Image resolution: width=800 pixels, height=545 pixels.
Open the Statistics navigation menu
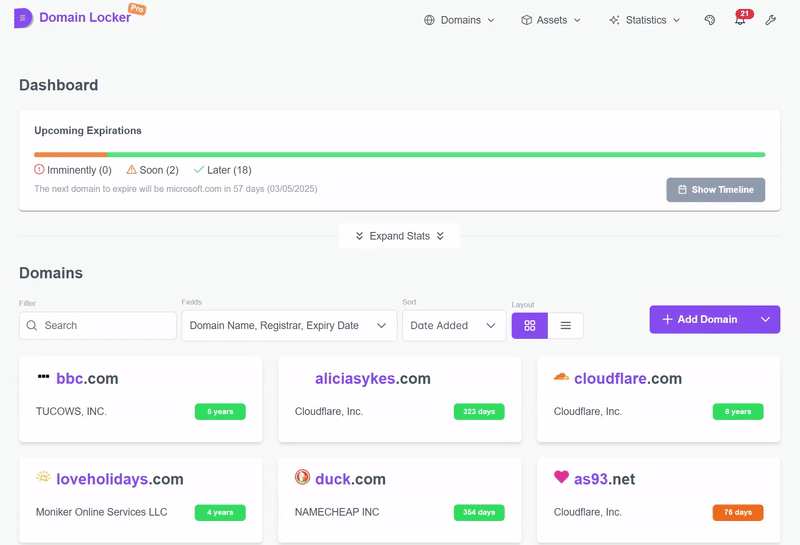click(x=644, y=20)
